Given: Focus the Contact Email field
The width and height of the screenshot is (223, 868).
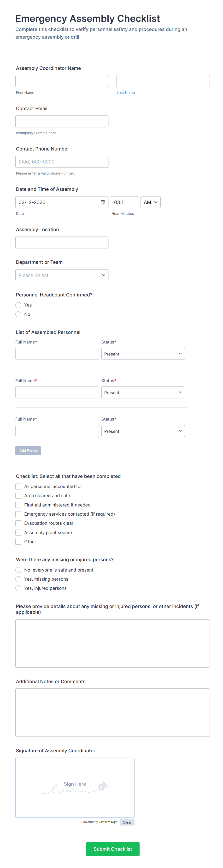Looking at the screenshot, I should (62, 122).
